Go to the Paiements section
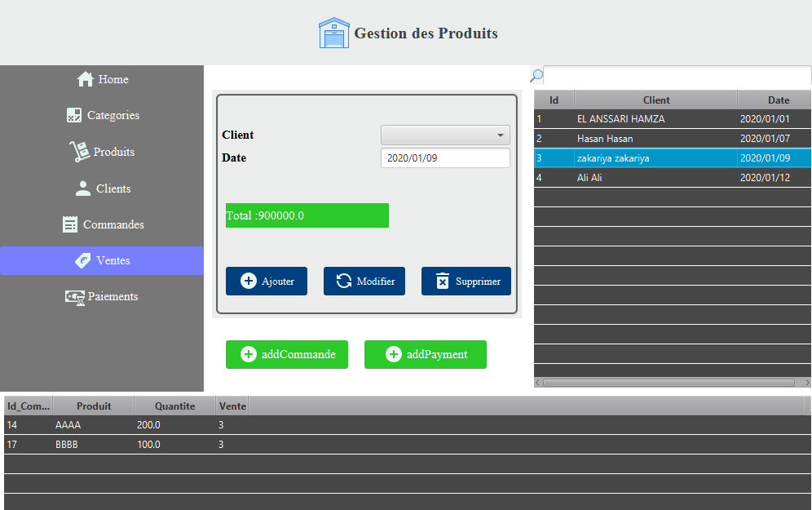This screenshot has width=812, height=510. click(101, 296)
